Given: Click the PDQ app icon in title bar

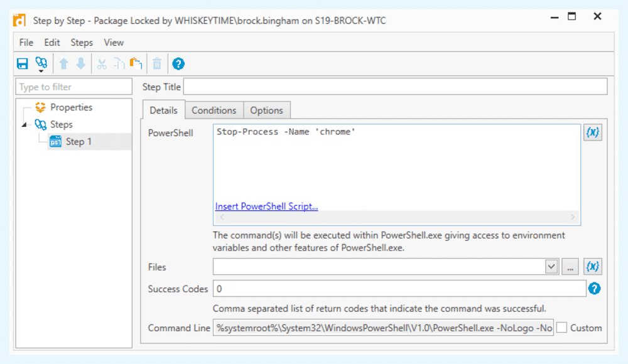Looking at the screenshot, I should pos(19,20).
